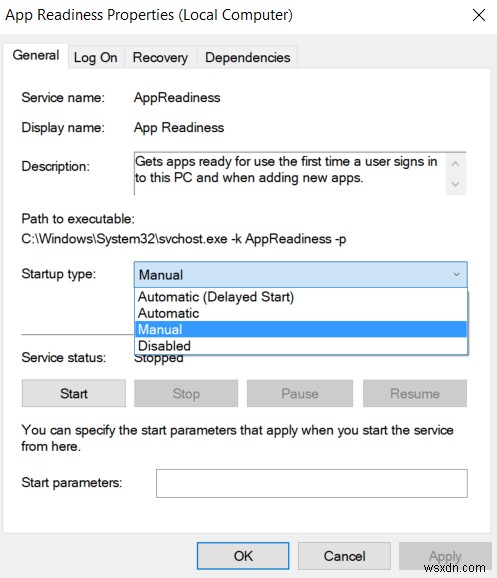The image size is (497, 578).
Task: Close the App Readiness Properties dialog
Action: pyautogui.click(x=479, y=15)
